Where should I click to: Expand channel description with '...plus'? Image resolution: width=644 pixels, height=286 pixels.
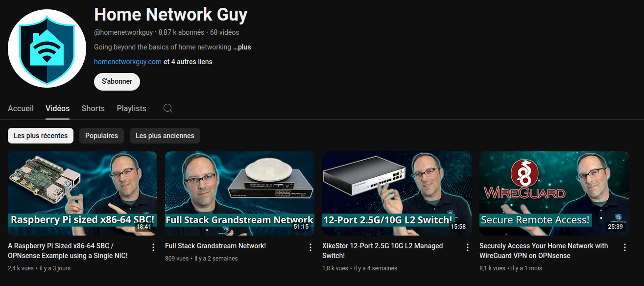(242, 47)
